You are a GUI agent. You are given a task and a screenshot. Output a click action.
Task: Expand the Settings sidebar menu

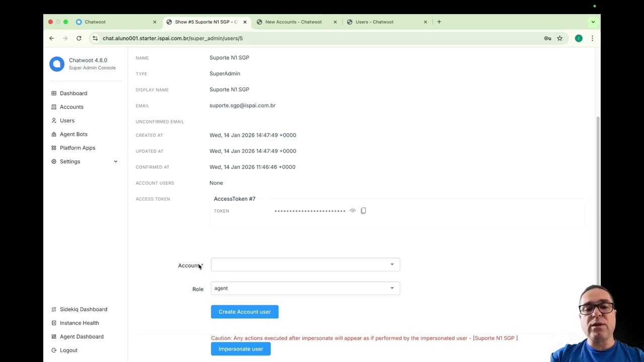point(85,161)
